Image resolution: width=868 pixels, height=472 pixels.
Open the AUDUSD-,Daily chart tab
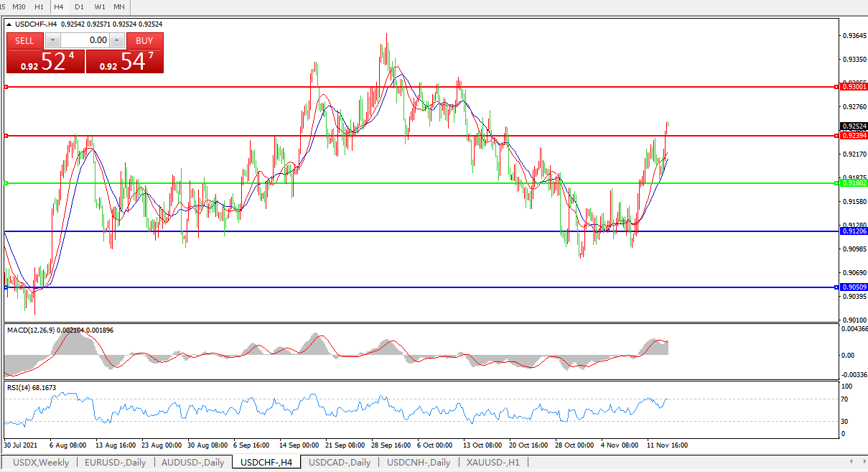click(x=192, y=463)
